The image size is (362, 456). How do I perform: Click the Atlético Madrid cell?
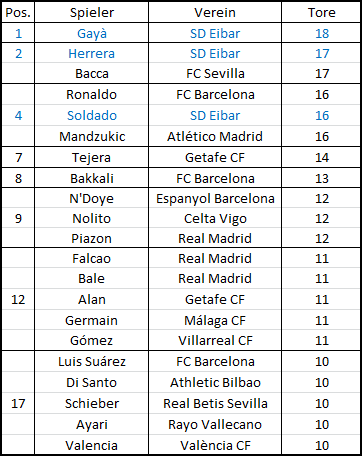pos(215,136)
